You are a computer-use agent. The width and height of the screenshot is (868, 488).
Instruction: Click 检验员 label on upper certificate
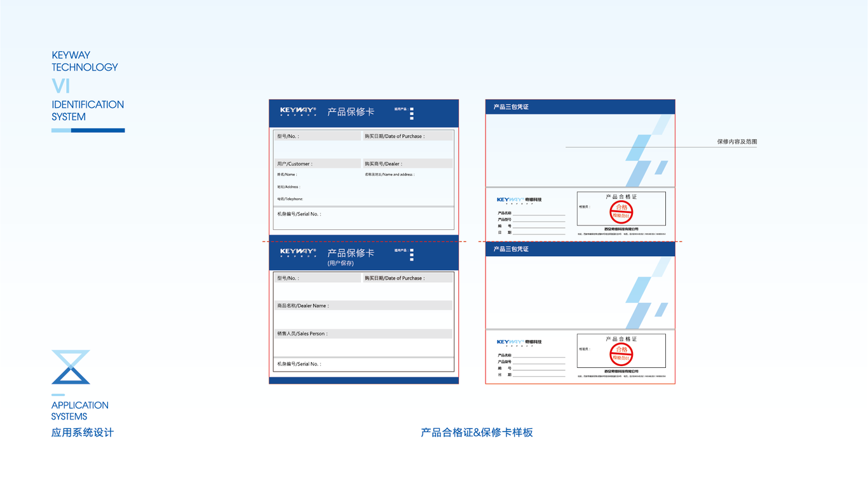click(585, 207)
